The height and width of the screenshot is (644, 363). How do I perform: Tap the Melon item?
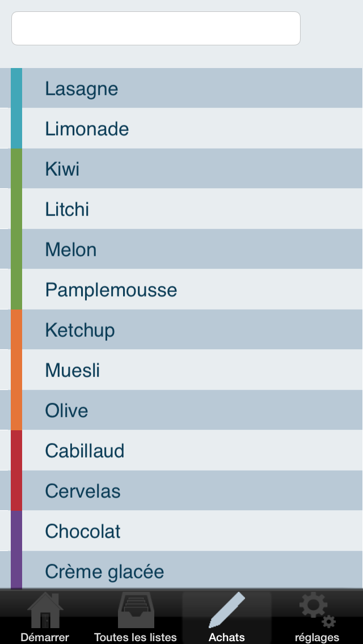pos(181,249)
